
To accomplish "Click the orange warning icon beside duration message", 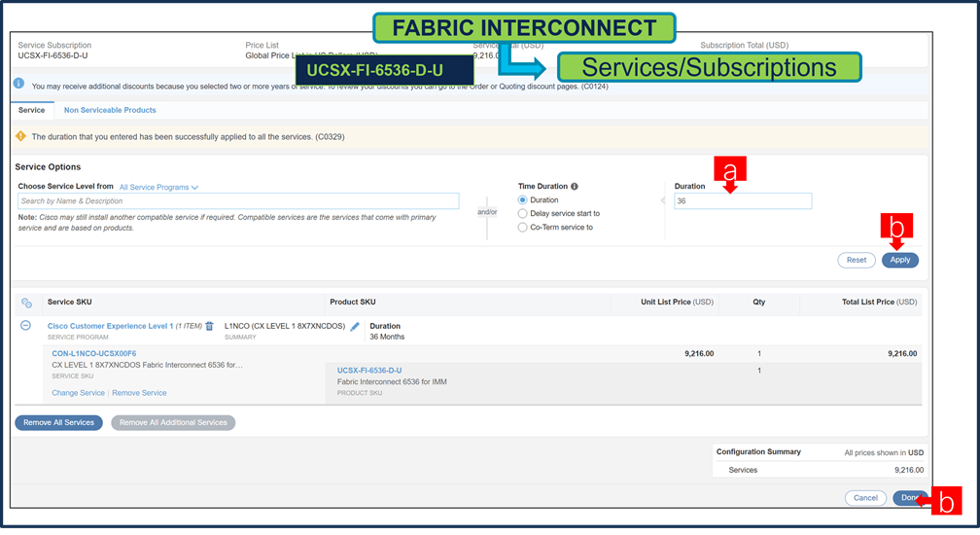I will 20,136.
